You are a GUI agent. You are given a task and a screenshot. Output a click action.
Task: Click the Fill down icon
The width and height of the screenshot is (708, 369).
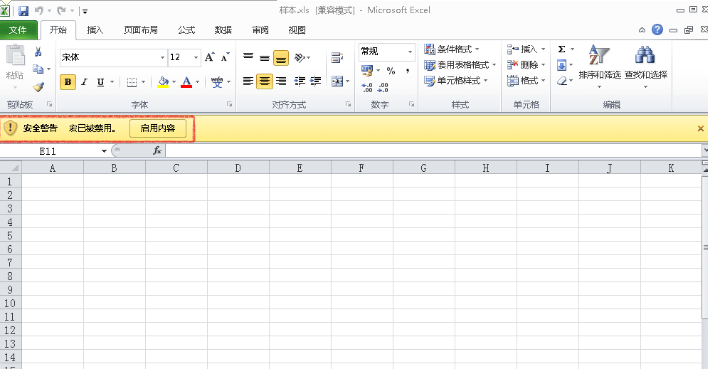tap(562, 65)
